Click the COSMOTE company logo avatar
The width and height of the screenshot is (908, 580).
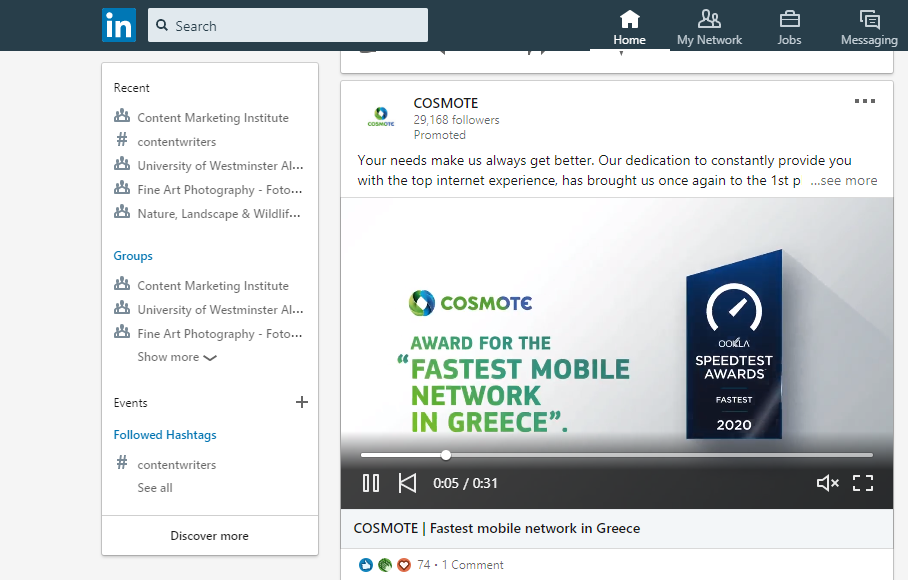click(x=380, y=116)
